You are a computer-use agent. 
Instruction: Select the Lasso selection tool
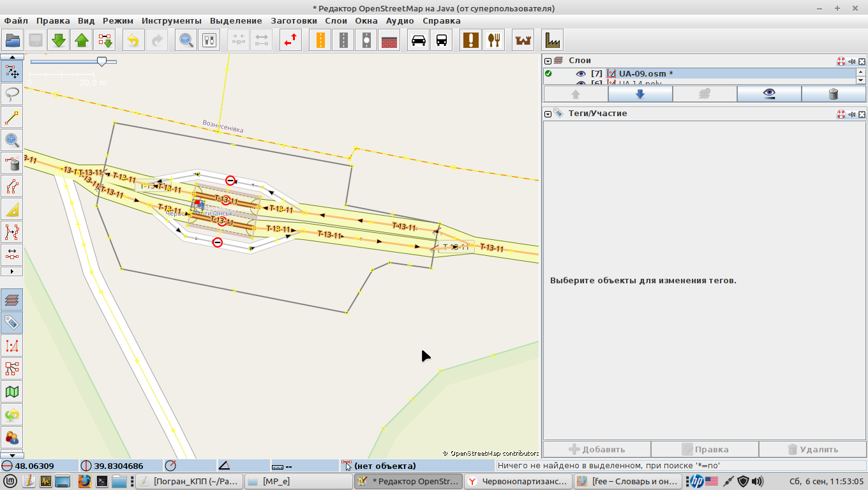[12, 94]
